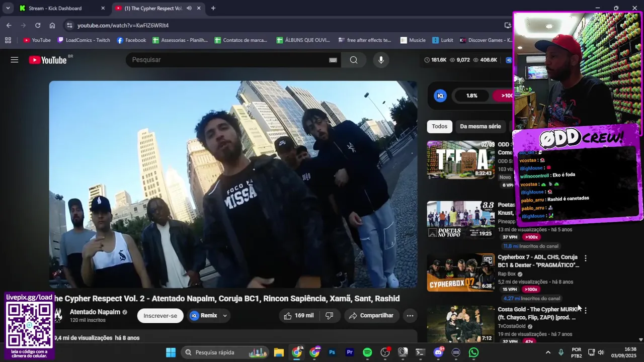Viewport: 644px width, 362px height.
Task: Subscribe with the Inscrever-se button
Action: tap(160, 316)
